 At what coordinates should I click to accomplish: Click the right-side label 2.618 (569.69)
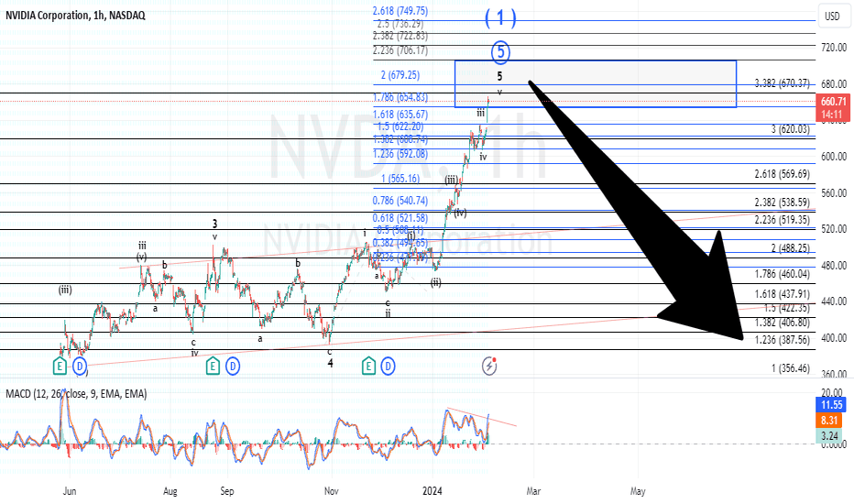coord(783,174)
